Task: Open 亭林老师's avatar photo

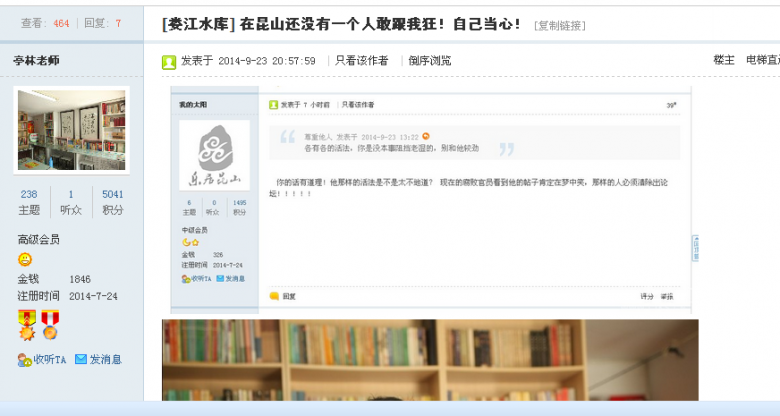Action: coord(72,130)
